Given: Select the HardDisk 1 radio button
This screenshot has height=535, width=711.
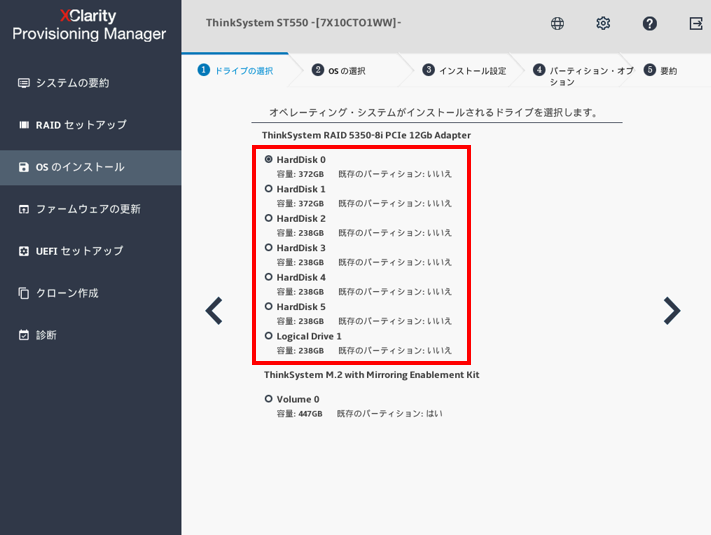Looking at the screenshot, I should tap(268, 189).
